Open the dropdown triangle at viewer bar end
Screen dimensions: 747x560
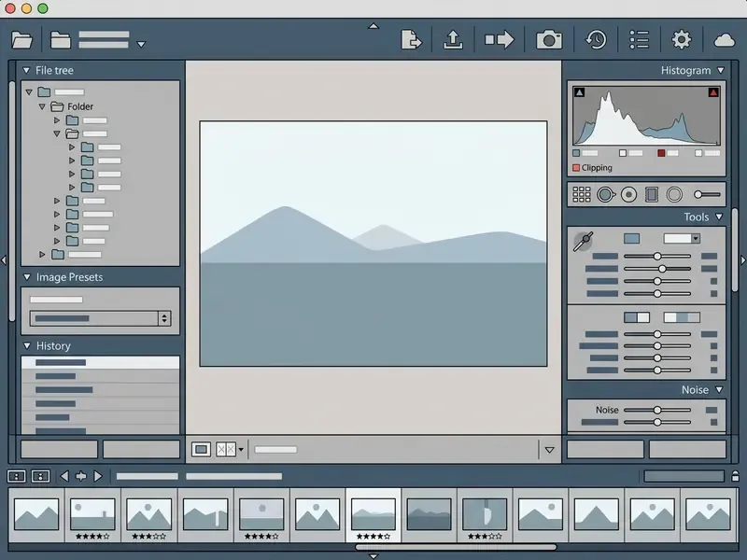pyautogui.click(x=549, y=450)
